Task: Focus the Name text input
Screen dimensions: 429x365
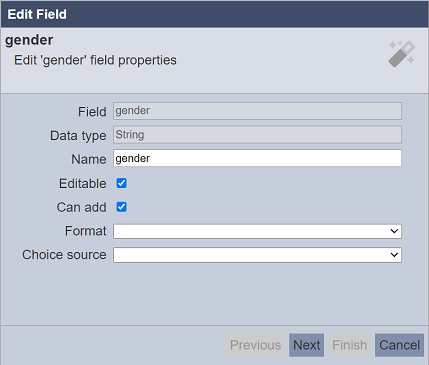Action: pyautogui.click(x=257, y=158)
